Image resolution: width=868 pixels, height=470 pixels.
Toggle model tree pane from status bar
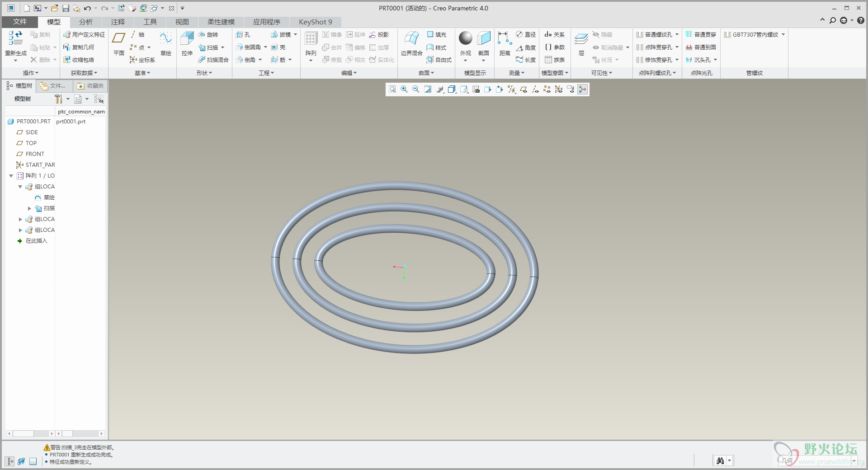[x=9, y=461]
